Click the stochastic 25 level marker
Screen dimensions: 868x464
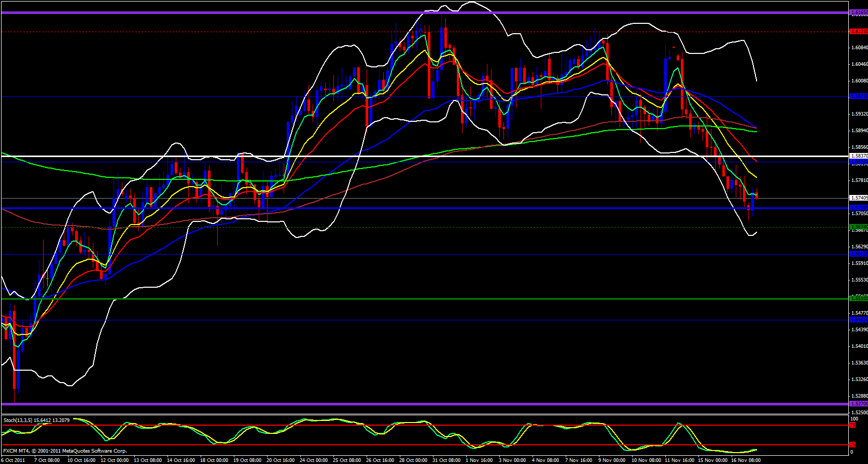[852, 445]
